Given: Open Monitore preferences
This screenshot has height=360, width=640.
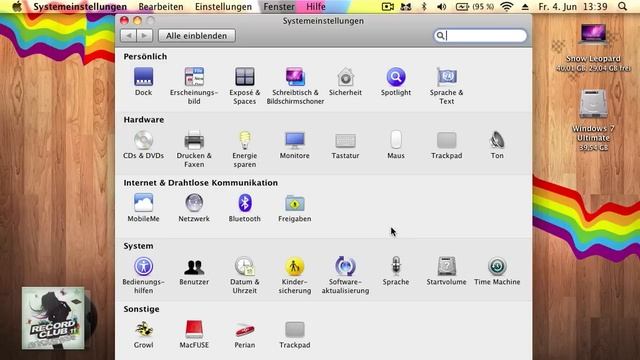Looking at the screenshot, I should (295, 145).
